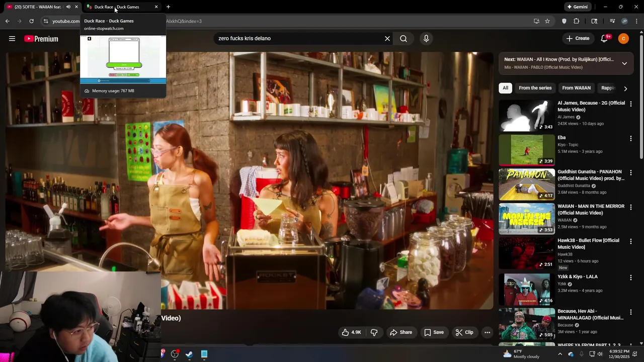Screen dimensions: 644x362
Task: Close the Duck Race tab
Action: point(156,7)
